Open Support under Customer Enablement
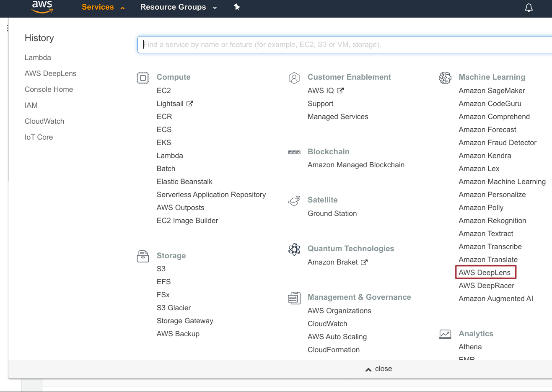552x392 pixels. [x=320, y=104]
